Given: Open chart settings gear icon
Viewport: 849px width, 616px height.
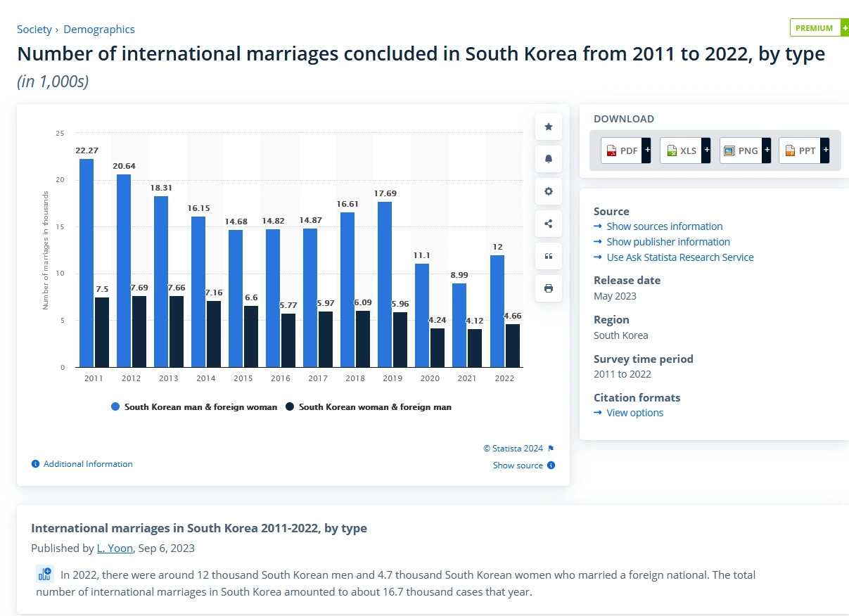Looking at the screenshot, I should pyautogui.click(x=549, y=191).
